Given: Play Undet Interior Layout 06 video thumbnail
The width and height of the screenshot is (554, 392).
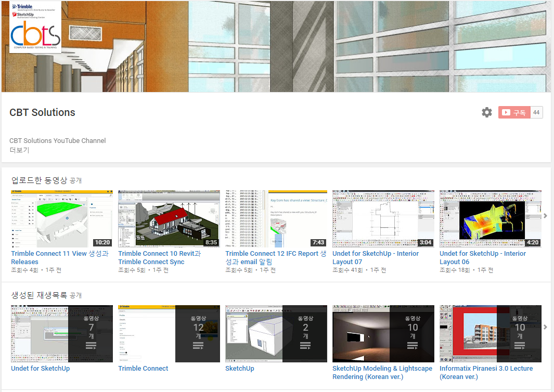Looking at the screenshot, I should [491, 218].
